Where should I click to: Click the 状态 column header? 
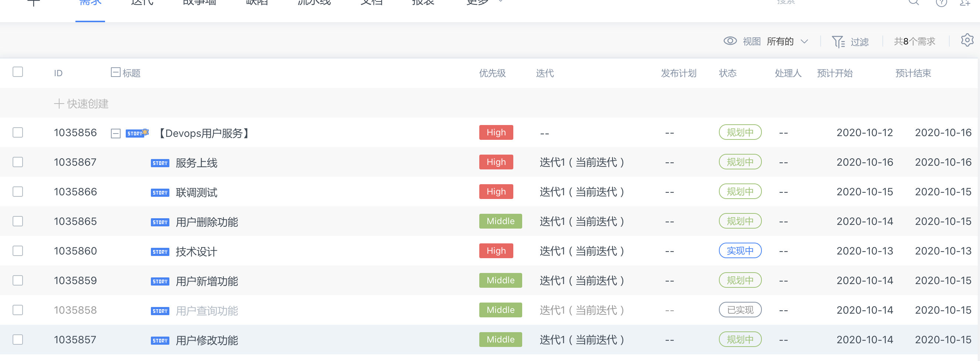728,73
